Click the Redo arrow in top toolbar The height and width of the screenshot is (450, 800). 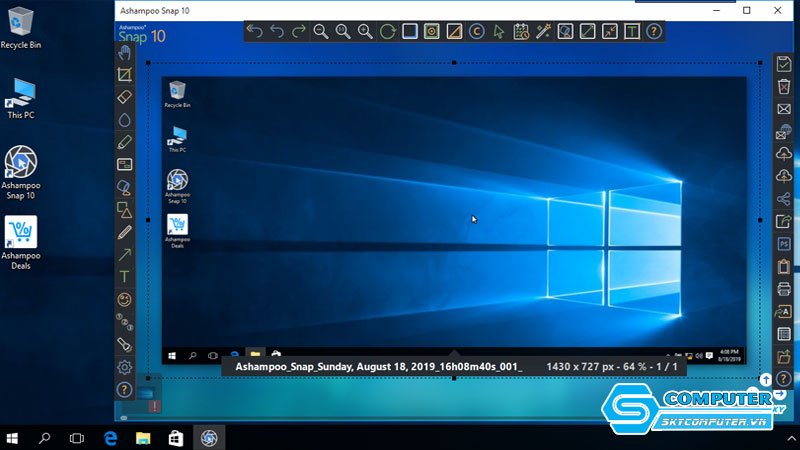tap(299, 31)
